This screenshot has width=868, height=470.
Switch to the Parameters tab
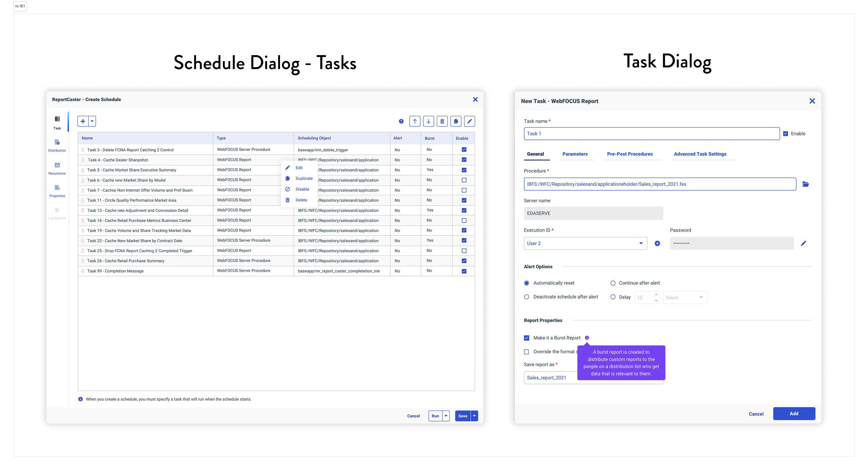(x=575, y=154)
